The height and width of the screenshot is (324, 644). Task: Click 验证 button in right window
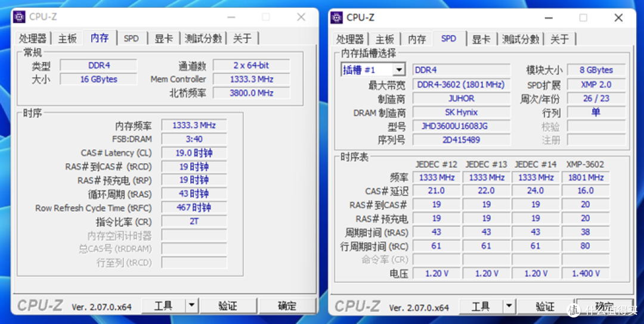546,306
